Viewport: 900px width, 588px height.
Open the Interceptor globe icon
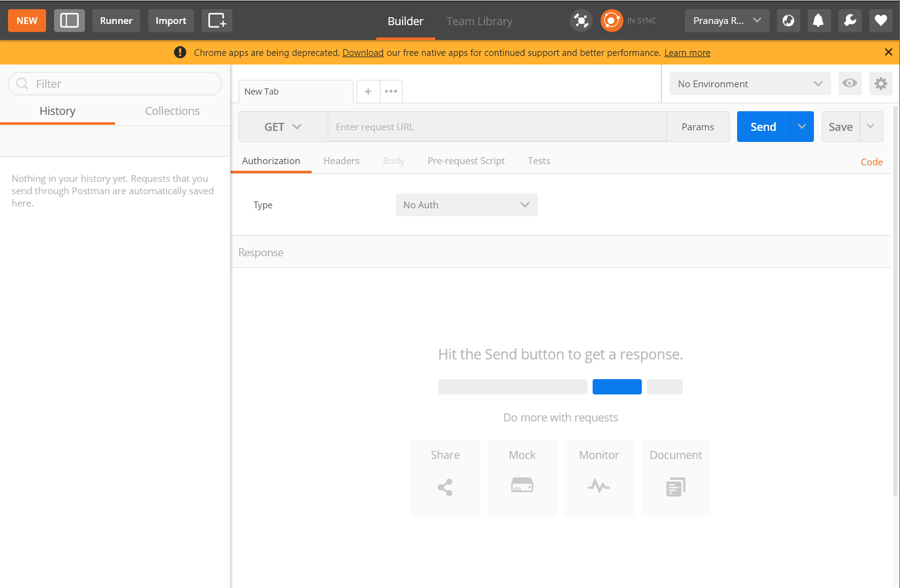tap(789, 20)
